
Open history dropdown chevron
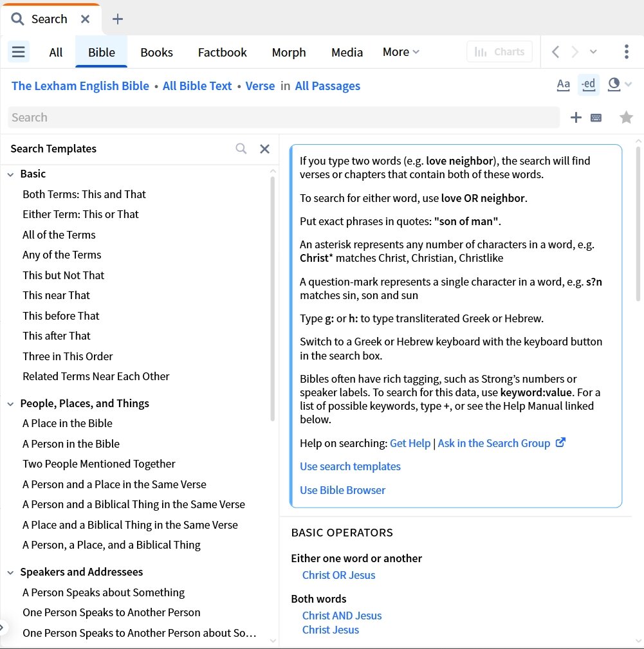point(593,51)
